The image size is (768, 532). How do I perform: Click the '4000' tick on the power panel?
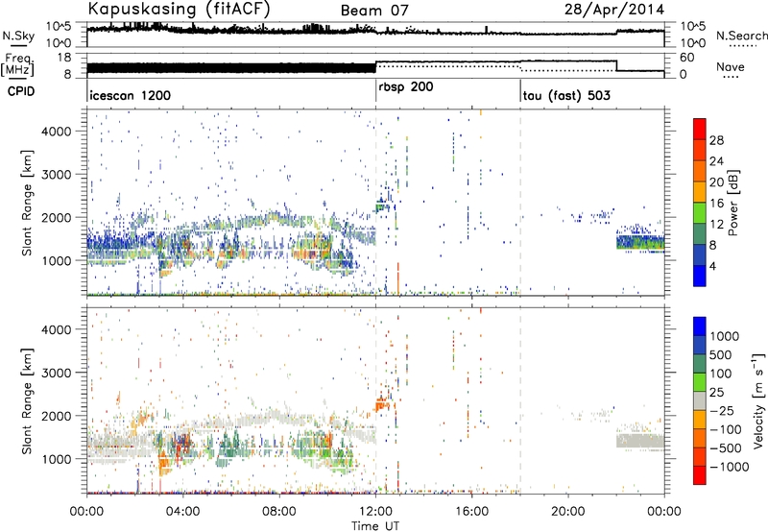[x=56, y=132]
